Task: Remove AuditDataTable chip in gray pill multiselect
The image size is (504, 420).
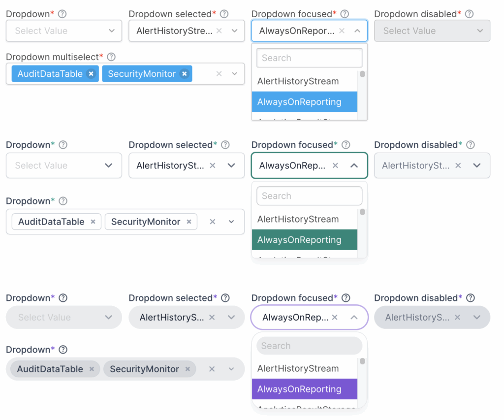Action: click(92, 369)
